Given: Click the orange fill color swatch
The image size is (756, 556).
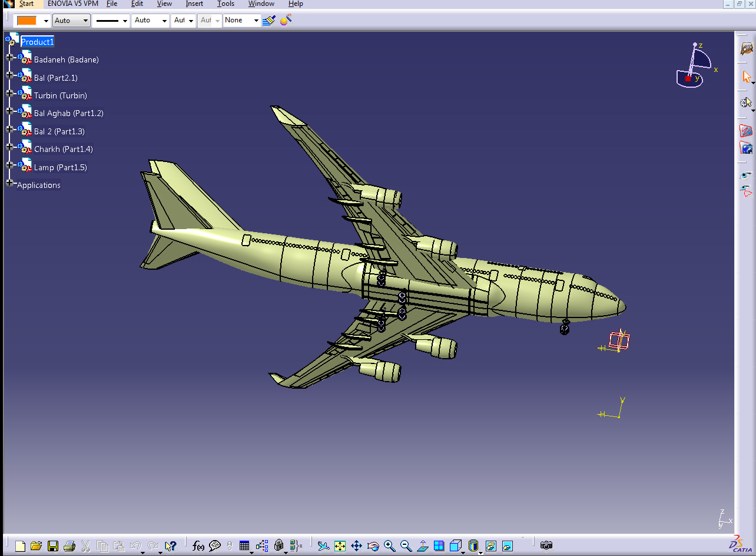Looking at the screenshot, I should click(x=27, y=21).
